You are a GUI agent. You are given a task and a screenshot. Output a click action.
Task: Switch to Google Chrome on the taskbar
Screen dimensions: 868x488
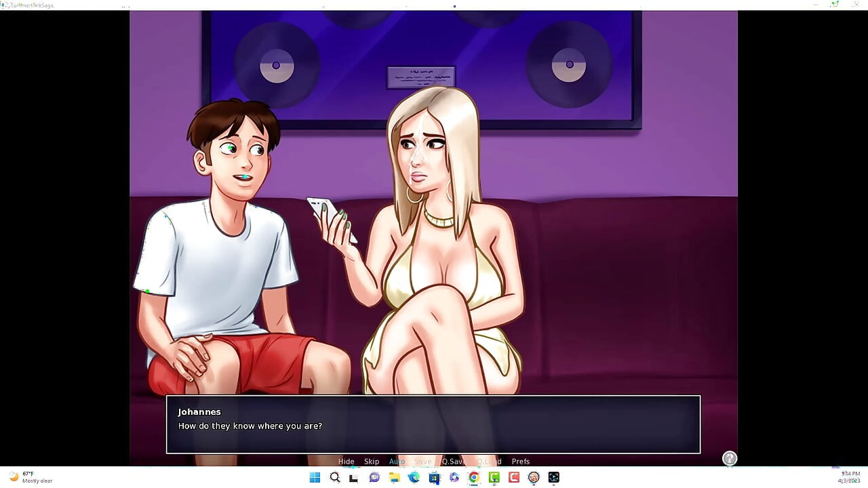coord(474,478)
